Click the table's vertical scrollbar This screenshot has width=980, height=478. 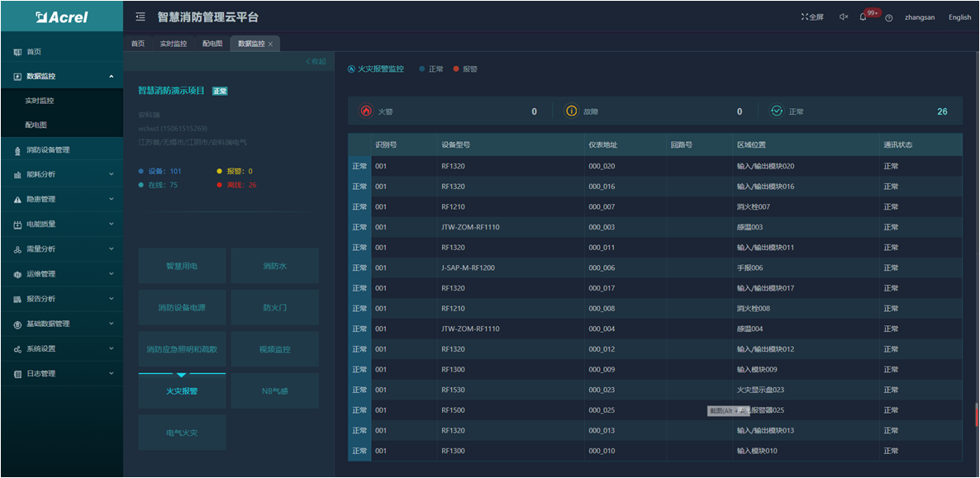(975, 413)
